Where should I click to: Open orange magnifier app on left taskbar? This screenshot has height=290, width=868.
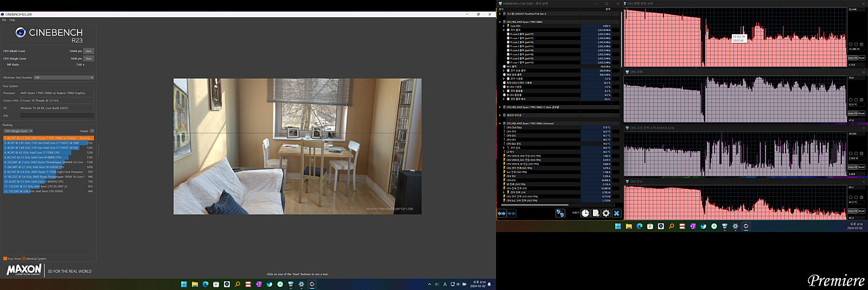(x=238, y=284)
